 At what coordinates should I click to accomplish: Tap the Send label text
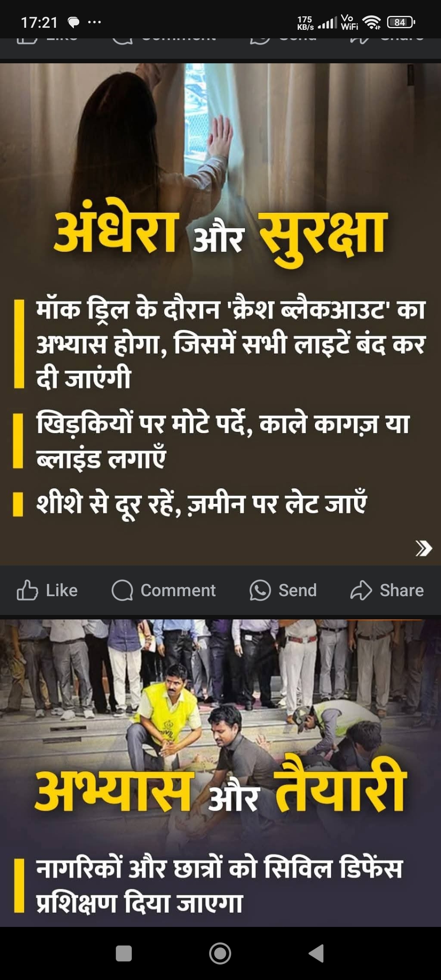[x=298, y=590]
